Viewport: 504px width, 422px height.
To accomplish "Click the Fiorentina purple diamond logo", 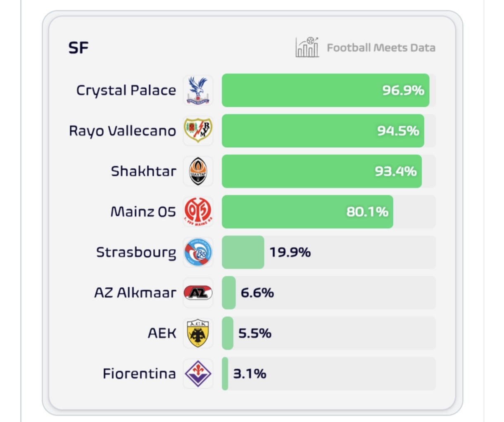I will pyautogui.click(x=198, y=374).
